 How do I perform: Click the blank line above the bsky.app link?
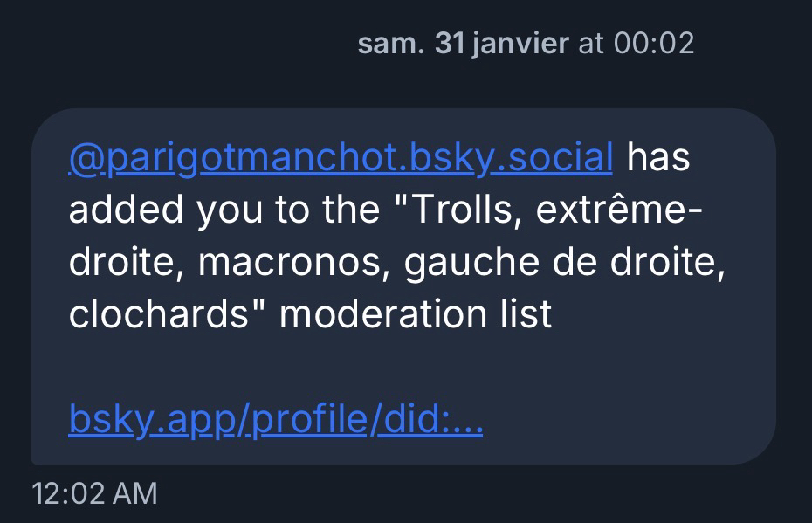coord(349,368)
